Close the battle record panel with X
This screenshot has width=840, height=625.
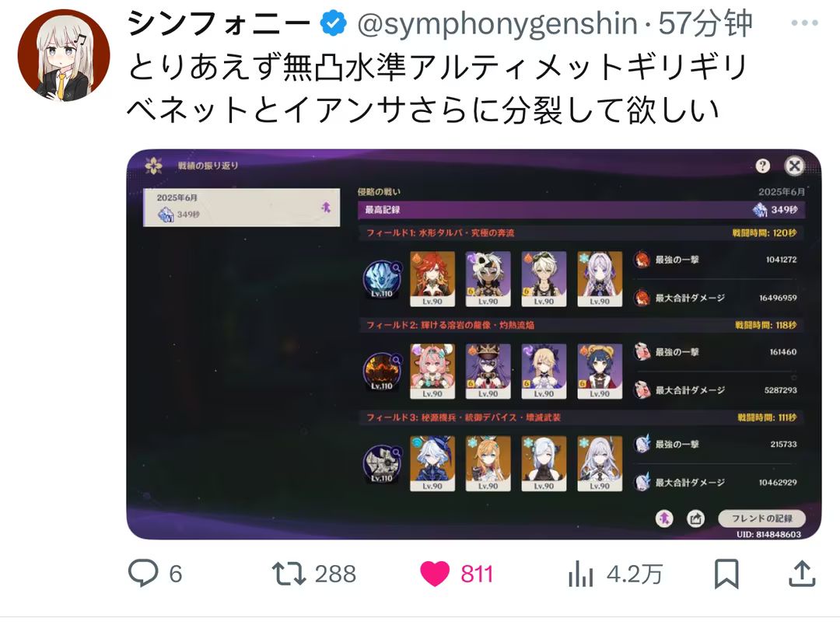point(794,166)
